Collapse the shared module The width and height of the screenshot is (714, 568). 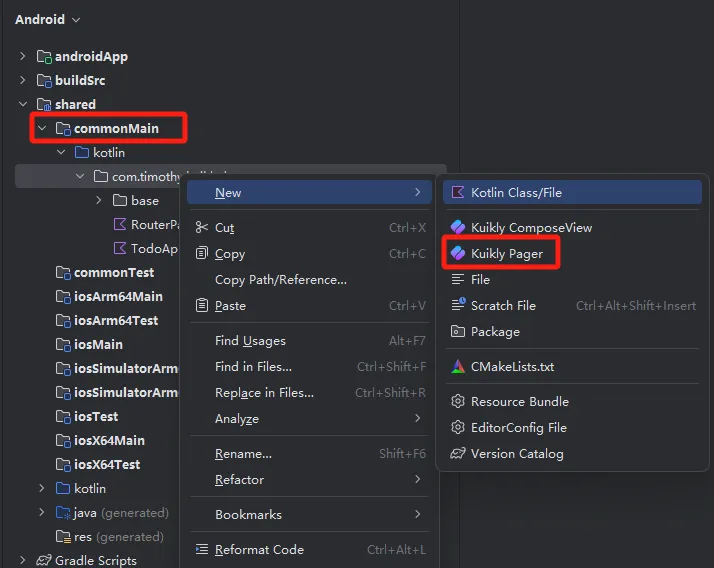[x=23, y=104]
